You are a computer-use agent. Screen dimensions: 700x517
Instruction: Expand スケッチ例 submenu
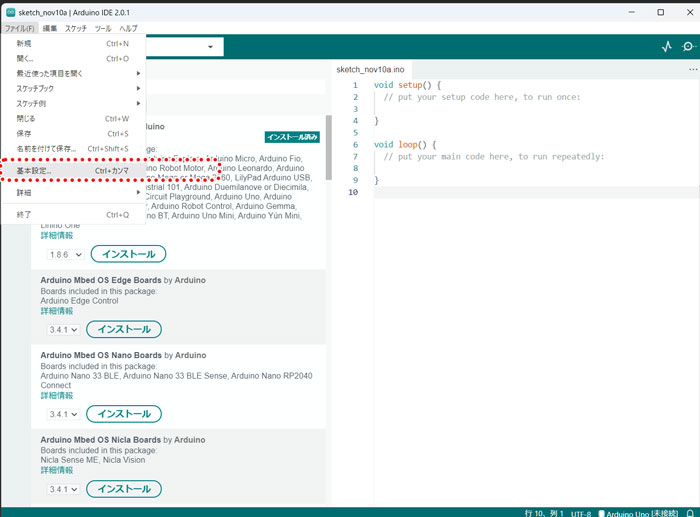tap(74, 104)
